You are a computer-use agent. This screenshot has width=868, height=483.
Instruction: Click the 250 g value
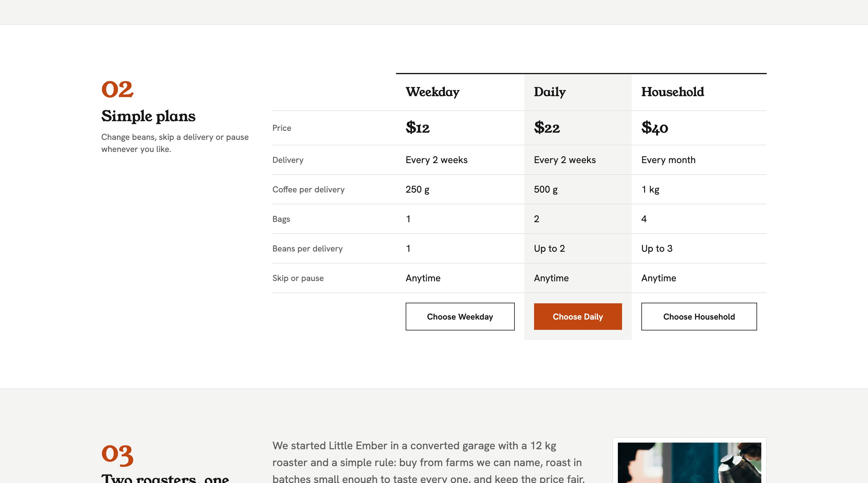[417, 189]
